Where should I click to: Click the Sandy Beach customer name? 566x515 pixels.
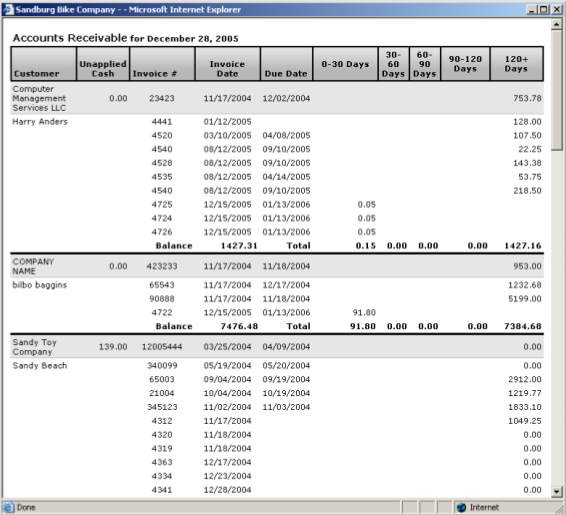[x=40, y=365]
